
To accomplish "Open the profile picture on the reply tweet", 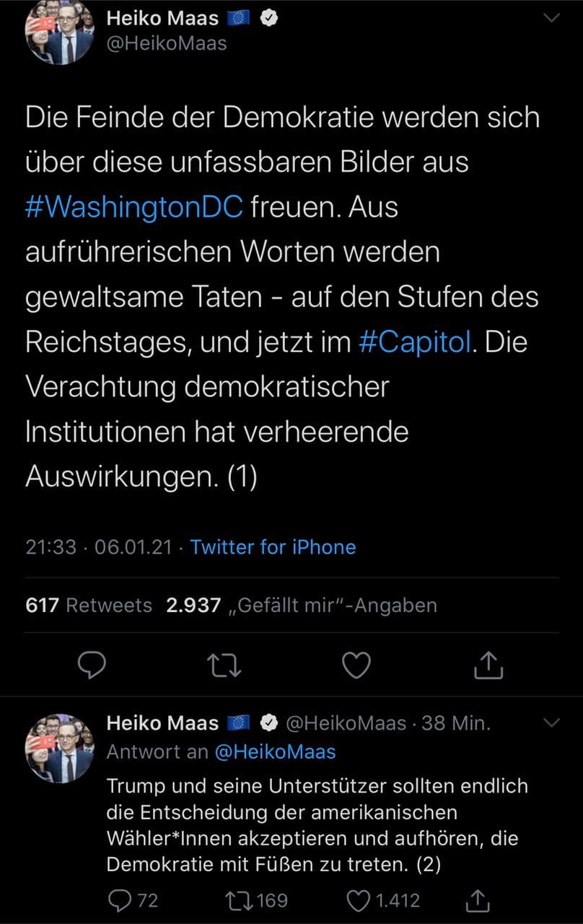I will point(59,748).
